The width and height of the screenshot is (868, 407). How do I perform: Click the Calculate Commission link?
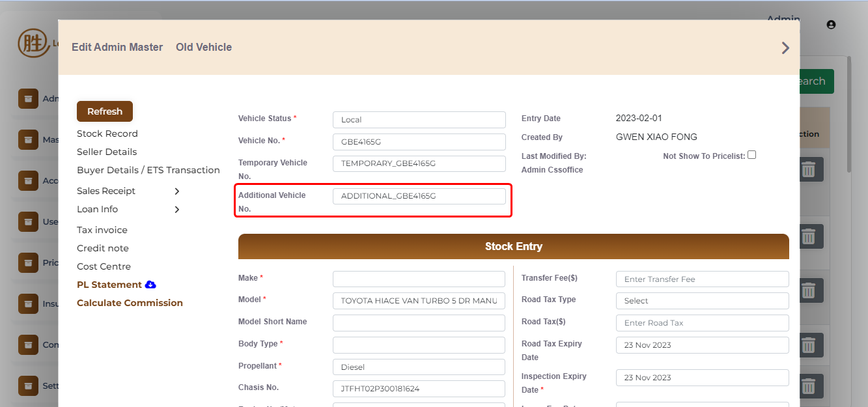(130, 303)
